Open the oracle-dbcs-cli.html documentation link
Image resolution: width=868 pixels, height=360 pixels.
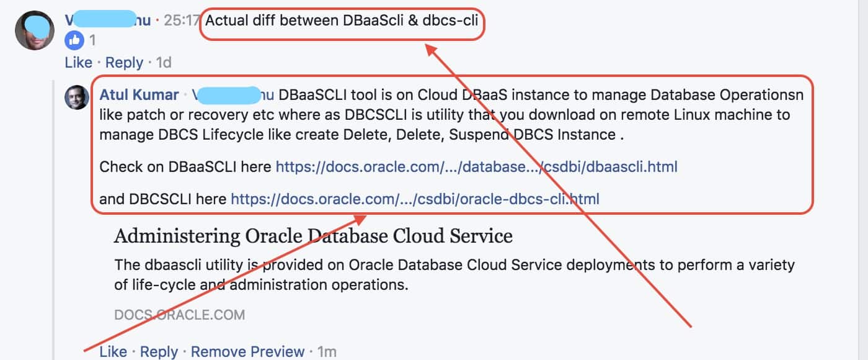(x=415, y=199)
